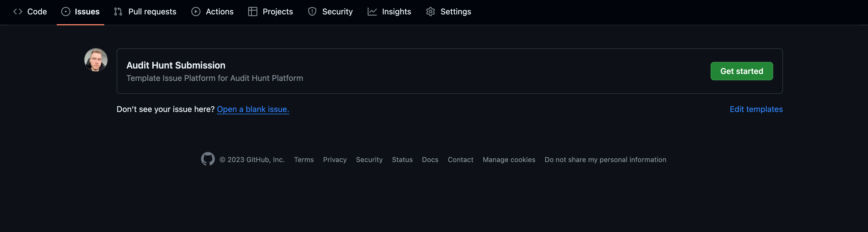
Task: Click the GitHub Octocat footer logo
Action: (208, 159)
